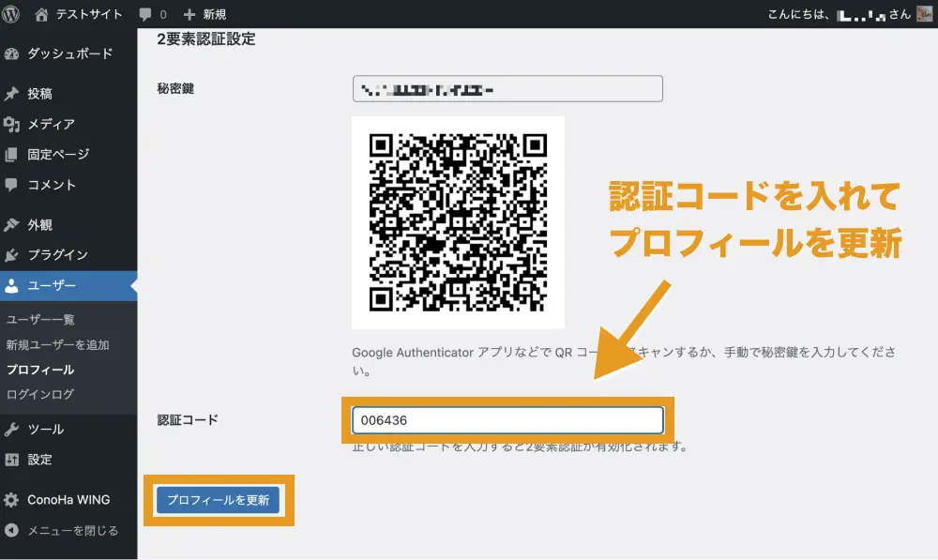Open the プラグイン plugins menu
938x560 pixels.
(57, 255)
